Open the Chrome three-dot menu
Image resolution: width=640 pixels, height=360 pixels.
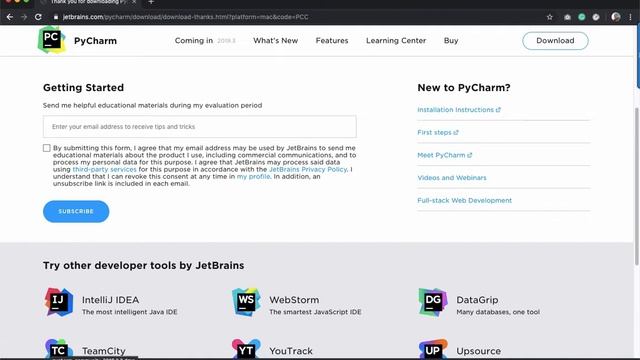pyautogui.click(x=631, y=17)
